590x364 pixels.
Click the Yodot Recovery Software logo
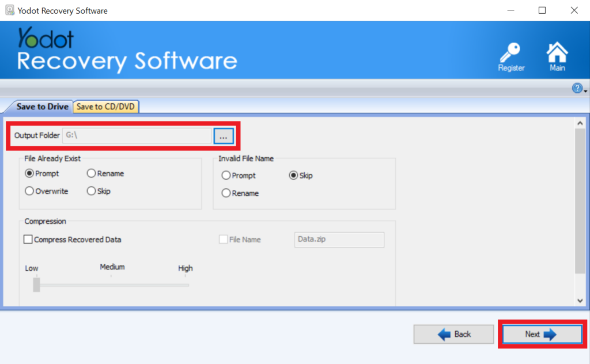click(x=127, y=51)
